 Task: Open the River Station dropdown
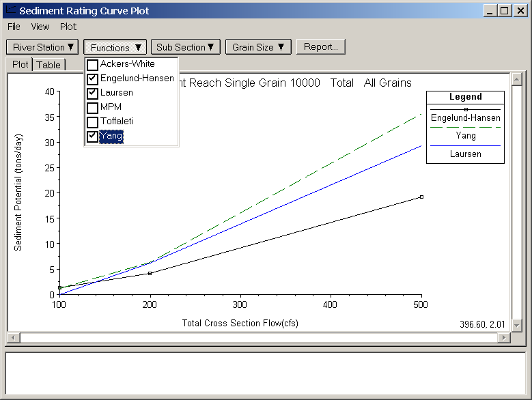coord(42,47)
